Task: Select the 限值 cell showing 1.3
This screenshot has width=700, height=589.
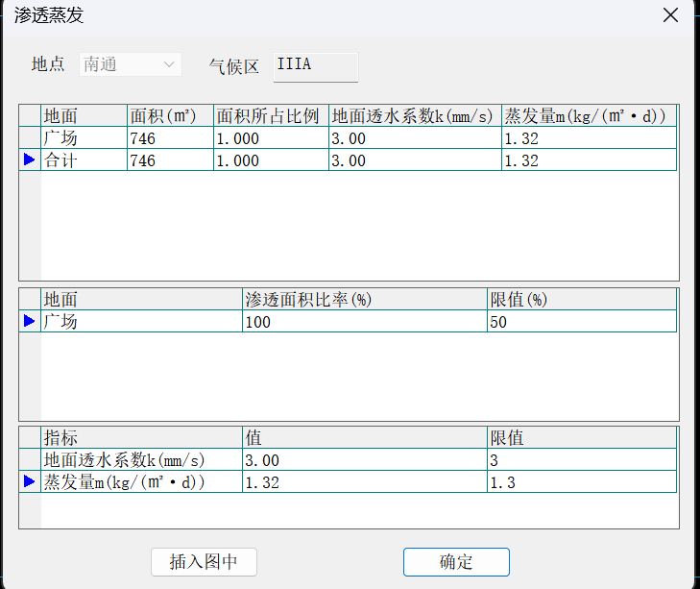Action: click(x=581, y=482)
